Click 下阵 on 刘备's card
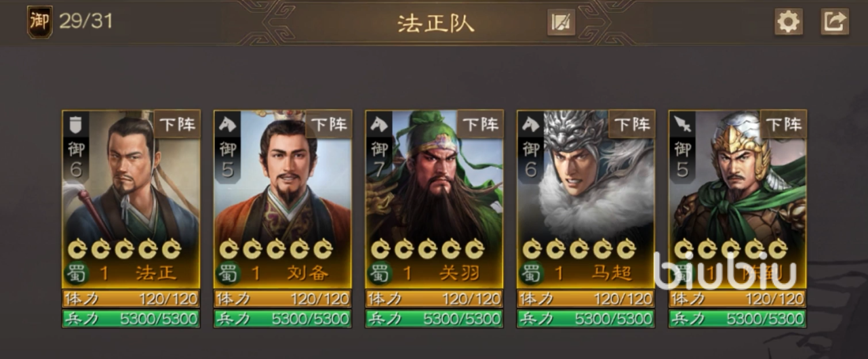Image resolution: width=868 pixels, height=359 pixels. (x=329, y=124)
